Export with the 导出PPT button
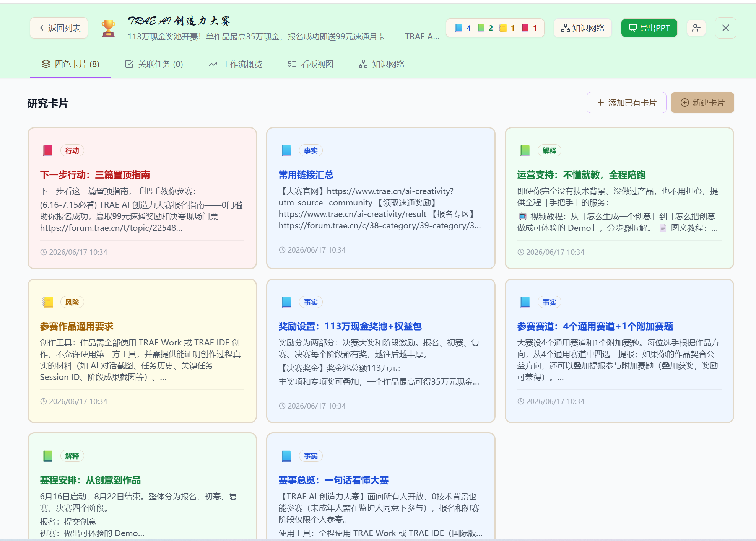Image resolution: width=756 pixels, height=541 pixels. (649, 28)
